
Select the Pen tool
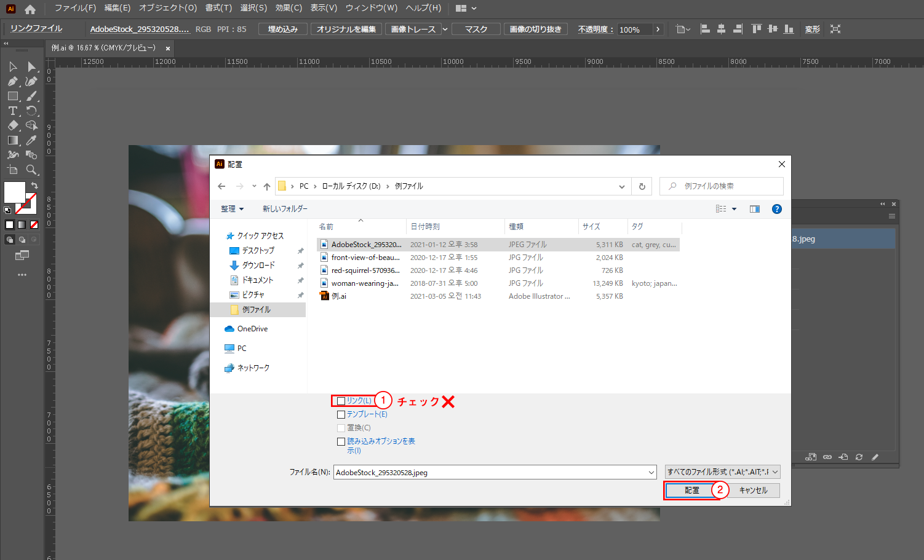click(x=13, y=81)
